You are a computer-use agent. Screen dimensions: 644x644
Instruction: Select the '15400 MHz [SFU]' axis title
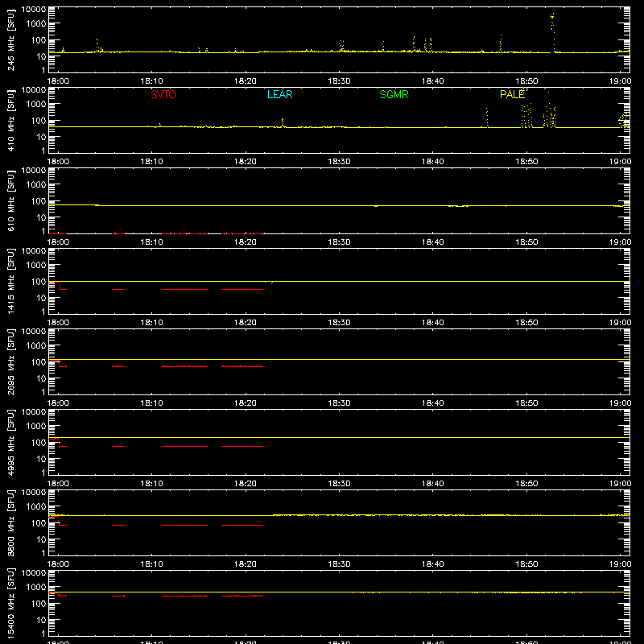[x=11, y=604]
